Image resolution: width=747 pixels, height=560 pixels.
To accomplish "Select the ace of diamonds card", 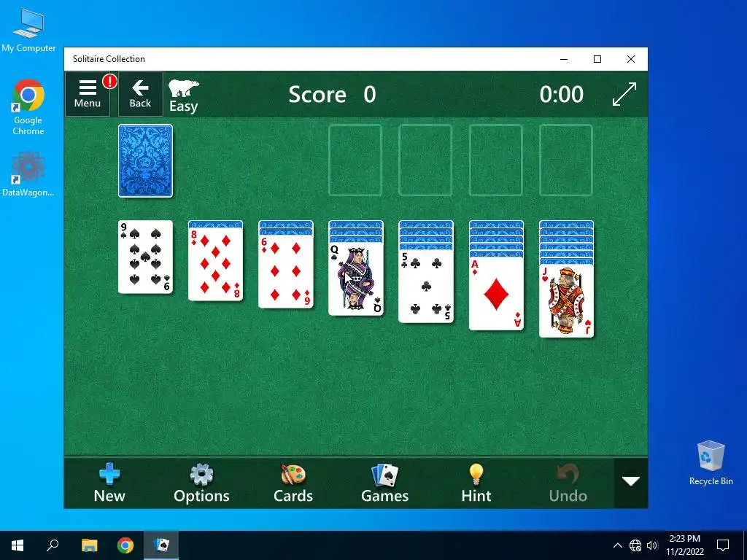I will (496, 294).
